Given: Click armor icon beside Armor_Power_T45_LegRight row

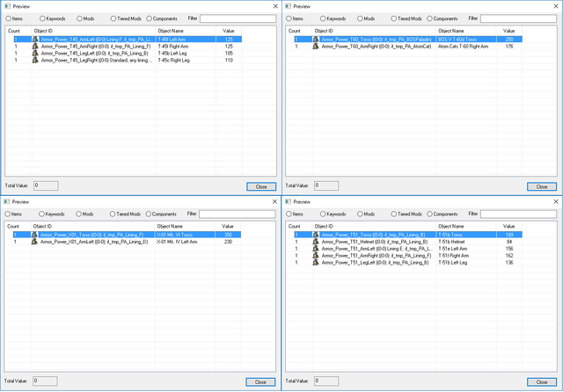Looking at the screenshot, I should tap(35, 61).
